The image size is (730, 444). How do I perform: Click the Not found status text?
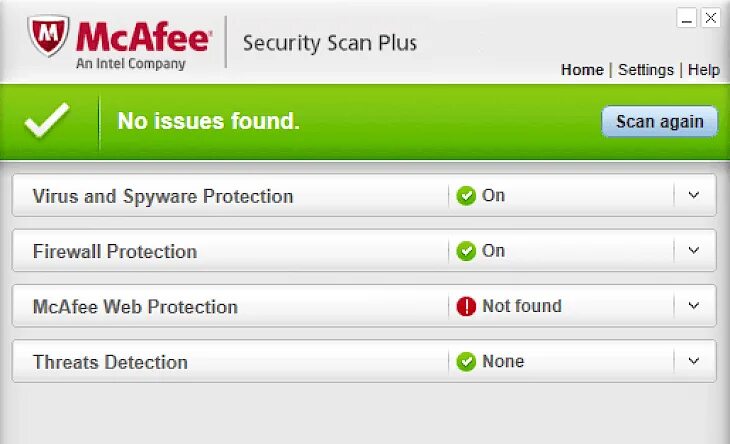522,306
